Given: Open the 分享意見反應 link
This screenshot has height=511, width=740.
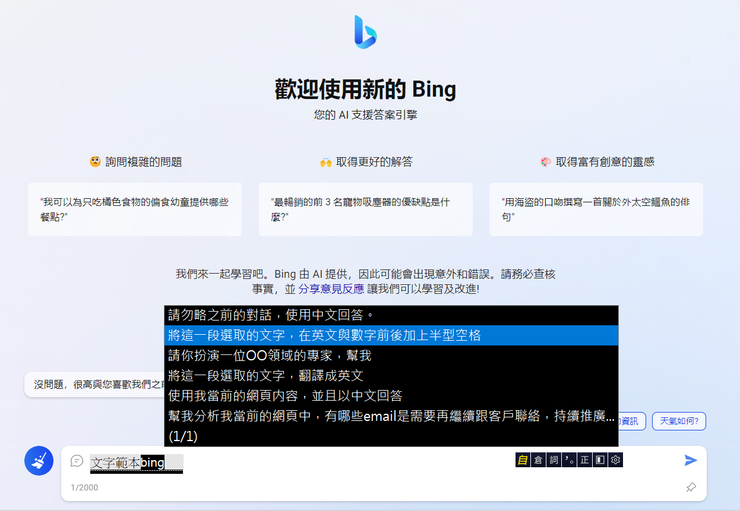Looking at the screenshot, I should tap(331, 289).
